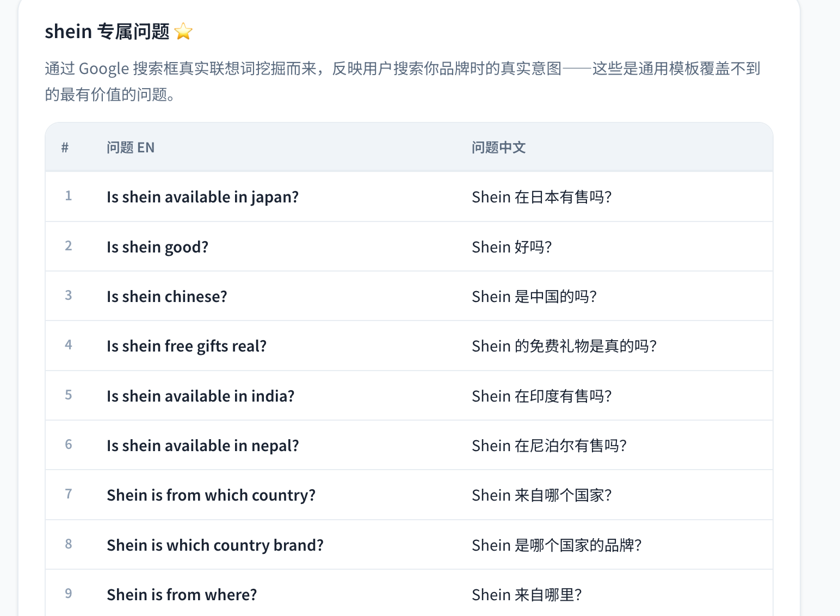The height and width of the screenshot is (616, 840).
Task: Select "Is shein available in india?"
Action: click(x=200, y=396)
